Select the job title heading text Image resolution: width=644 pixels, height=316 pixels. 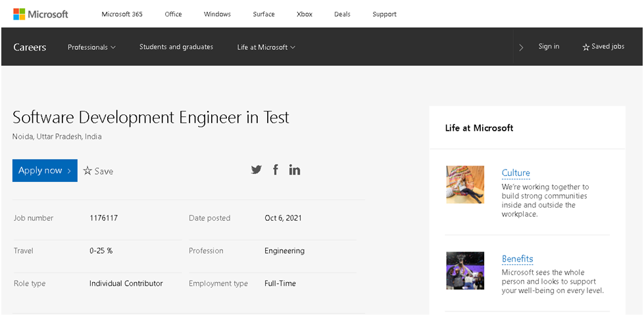(x=151, y=118)
